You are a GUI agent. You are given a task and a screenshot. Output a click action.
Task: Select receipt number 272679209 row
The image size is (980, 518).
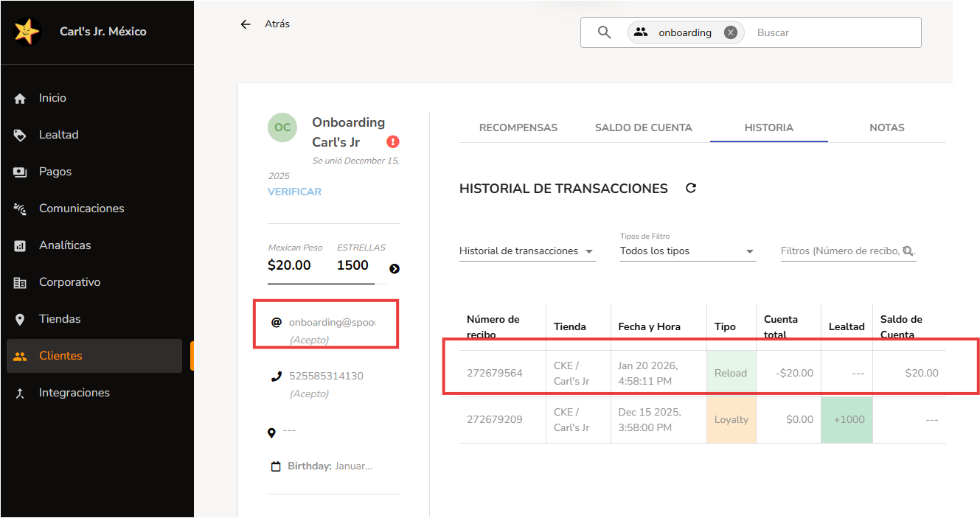pyautogui.click(x=495, y=420)
